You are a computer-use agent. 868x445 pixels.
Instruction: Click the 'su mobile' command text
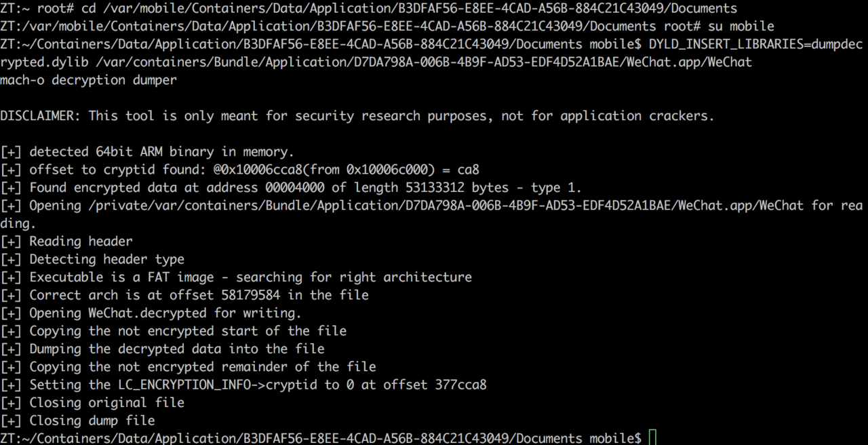click(x=741, y=26)
